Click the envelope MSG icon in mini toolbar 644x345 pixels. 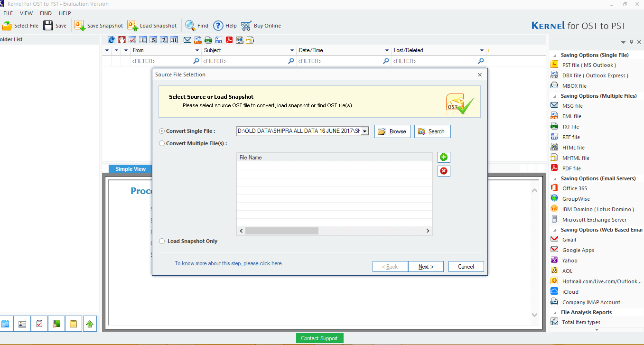click(x=187, y=40)
